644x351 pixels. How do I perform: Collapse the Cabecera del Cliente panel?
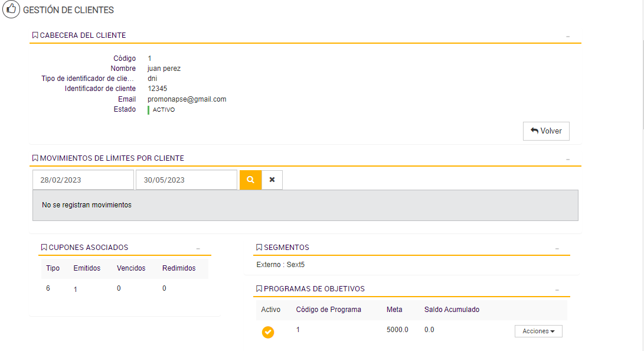[568, 37]
